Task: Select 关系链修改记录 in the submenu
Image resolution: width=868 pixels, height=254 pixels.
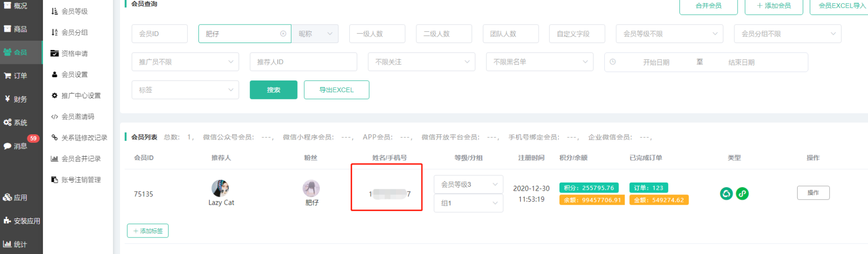Action: (x=84, y=138)
